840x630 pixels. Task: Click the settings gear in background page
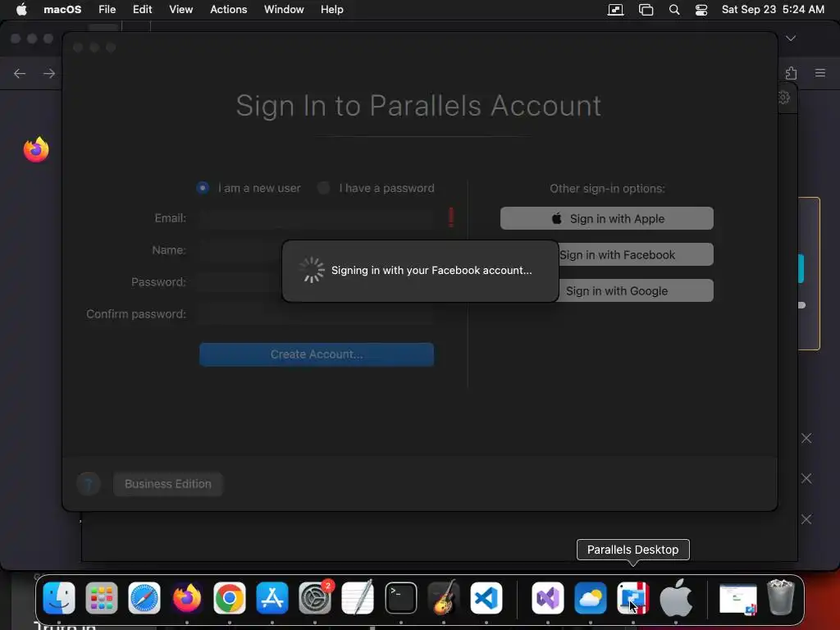(783, 97)
